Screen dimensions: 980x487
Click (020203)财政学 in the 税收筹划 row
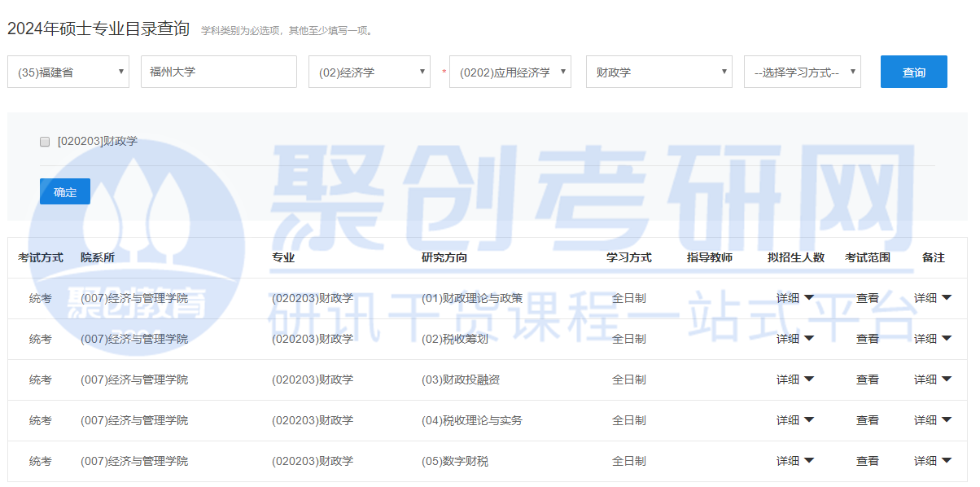tap(313, 339)
